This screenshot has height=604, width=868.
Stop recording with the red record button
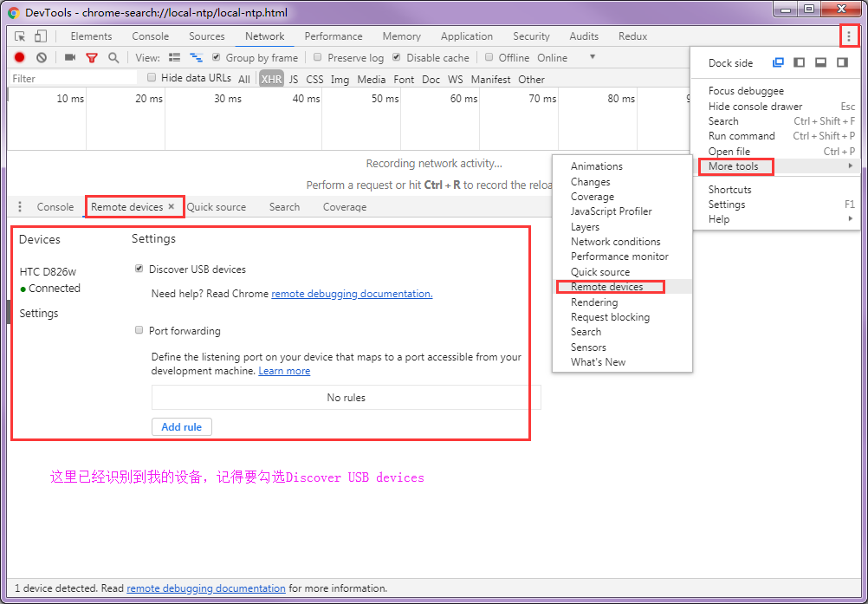[19, 57]
